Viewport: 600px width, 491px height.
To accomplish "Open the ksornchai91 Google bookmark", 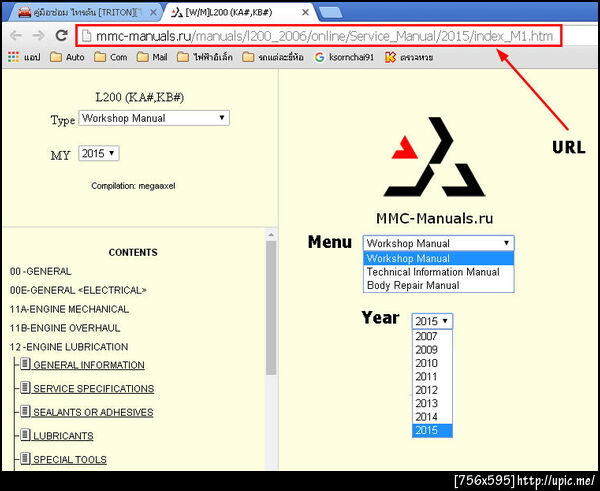I will click(344, 57).
